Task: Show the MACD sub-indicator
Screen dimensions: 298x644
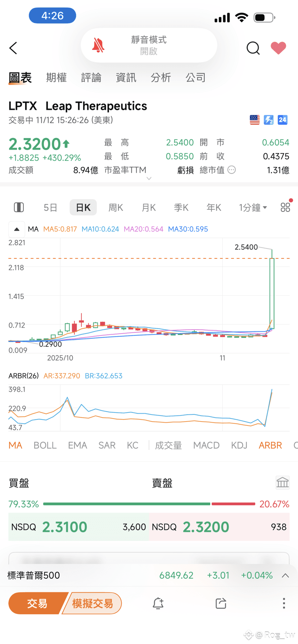Action: (206, 445)
